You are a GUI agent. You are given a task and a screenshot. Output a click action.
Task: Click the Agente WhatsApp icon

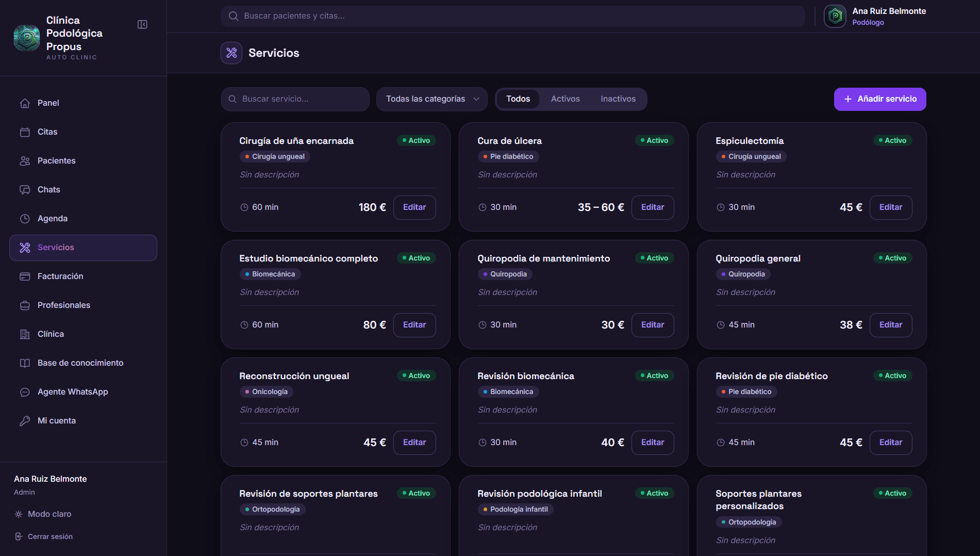coord(25,392)
